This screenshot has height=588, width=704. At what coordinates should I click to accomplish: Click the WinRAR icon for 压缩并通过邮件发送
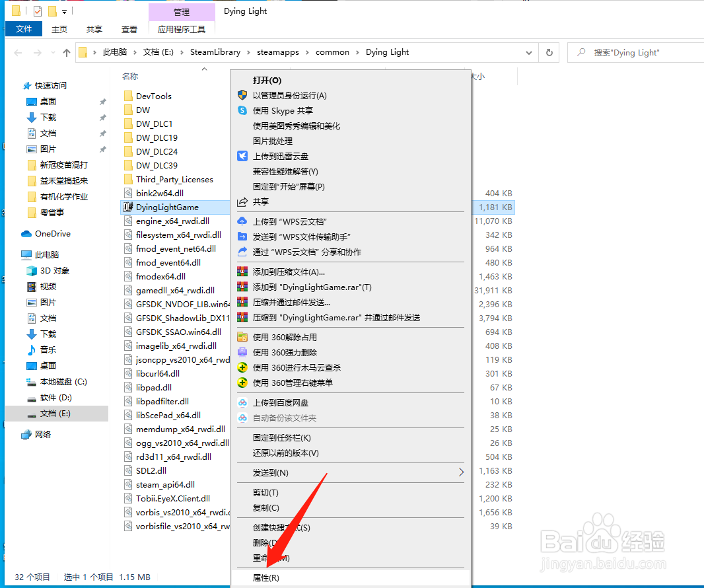[242, 303]
